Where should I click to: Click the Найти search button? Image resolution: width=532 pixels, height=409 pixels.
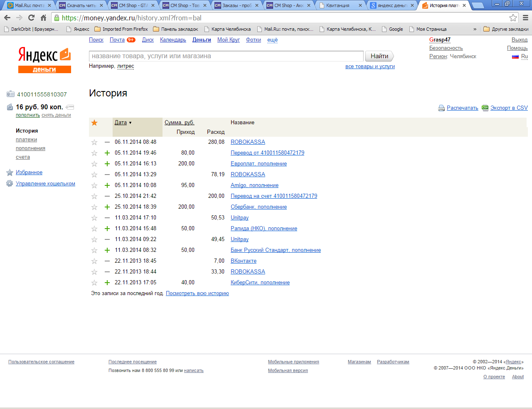[x=379, y=56]
